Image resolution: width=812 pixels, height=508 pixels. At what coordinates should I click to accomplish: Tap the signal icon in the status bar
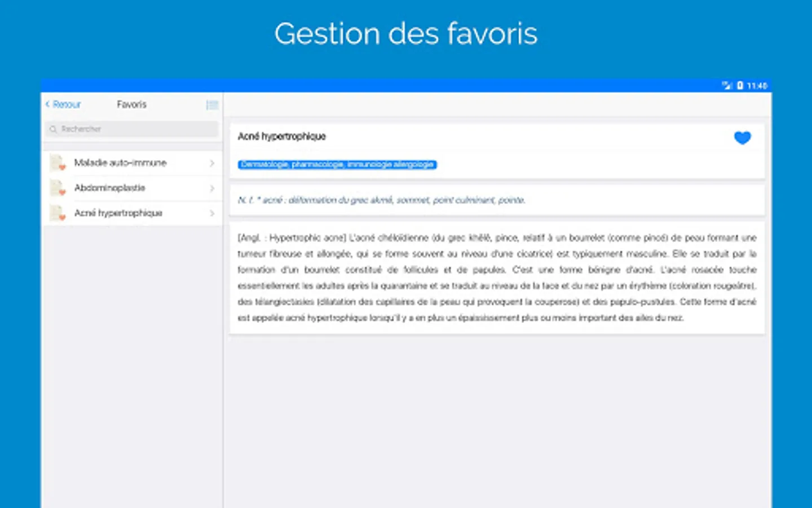pos(727,86)
